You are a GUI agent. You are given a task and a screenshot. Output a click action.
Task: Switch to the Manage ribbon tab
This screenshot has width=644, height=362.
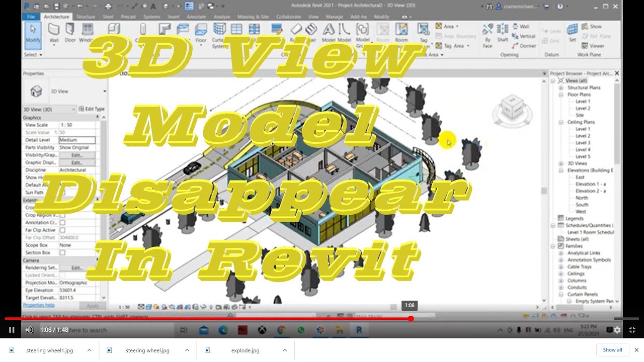coord(335,17)
